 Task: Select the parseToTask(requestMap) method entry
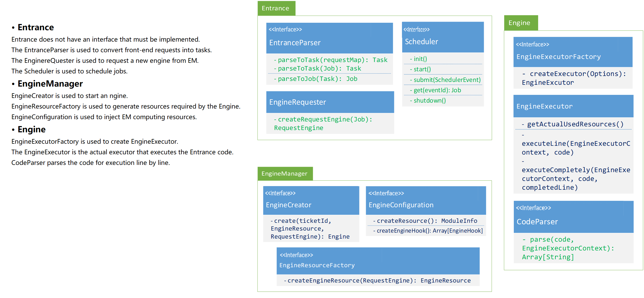(331, 60)
